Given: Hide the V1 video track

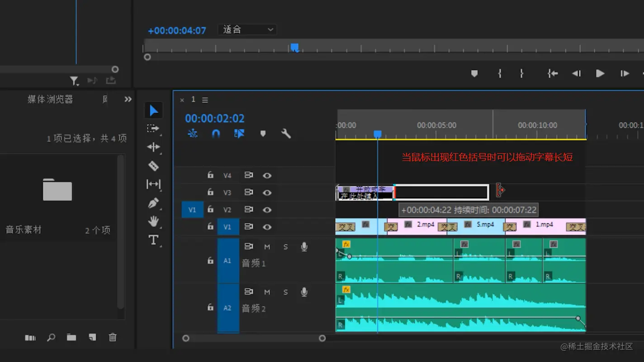Looking at the screenshot, I should 267,227.
